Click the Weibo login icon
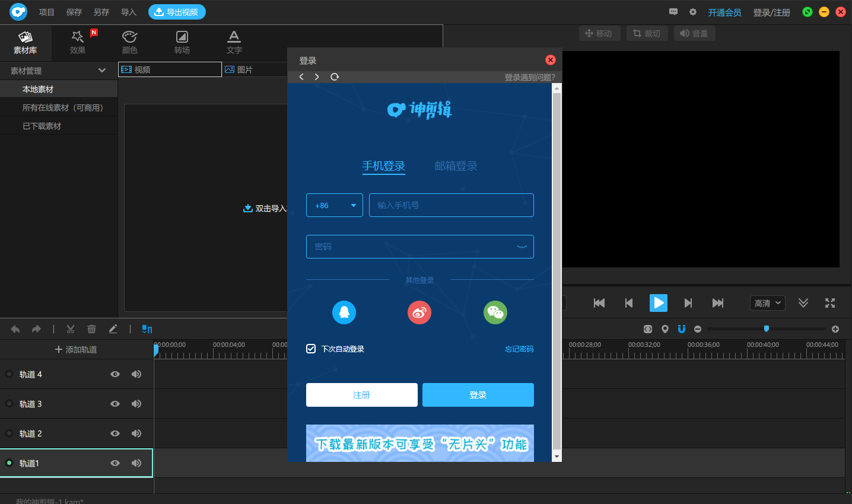 tap(419, 312)
